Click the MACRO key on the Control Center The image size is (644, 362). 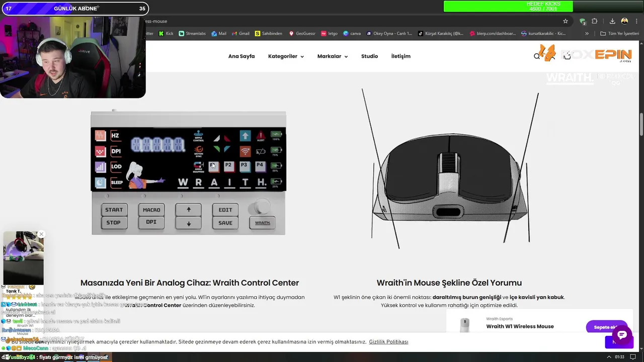tap(151, 210)
